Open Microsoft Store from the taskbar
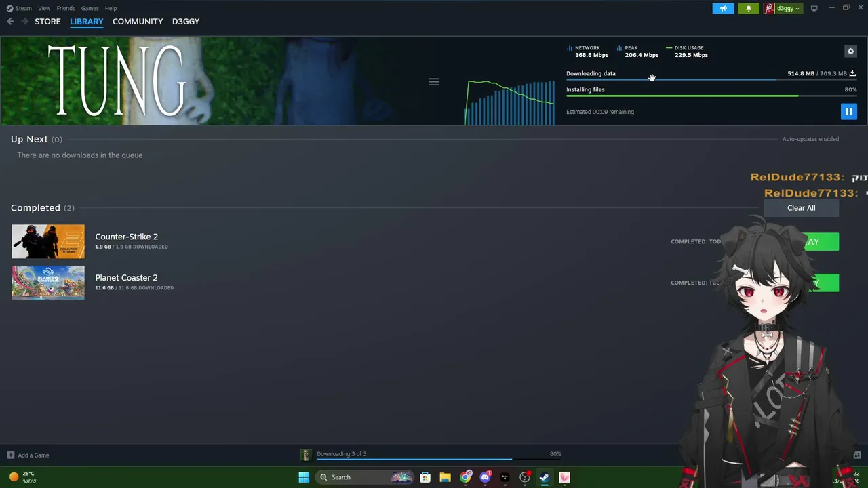 (425, 477)
